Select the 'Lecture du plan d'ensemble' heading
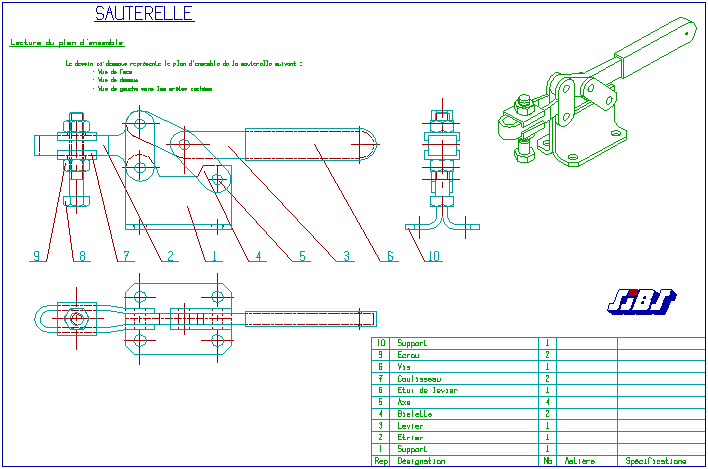708x469 pixels. [x=67, y=43]
